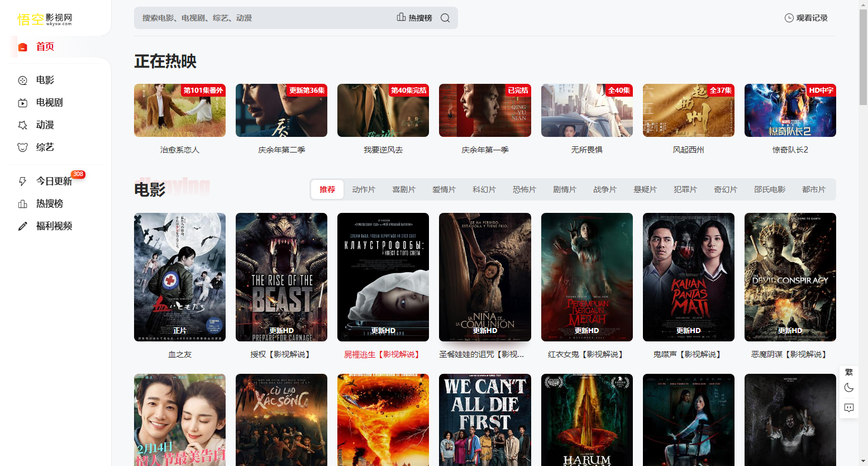This screenshot has width=868, height=466.
Task: Select the 悬疑片 tab
Action: 645,190
